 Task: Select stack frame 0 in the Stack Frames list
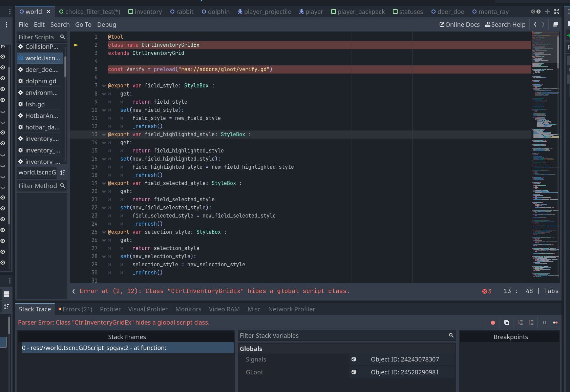click(x=127, y=348)
